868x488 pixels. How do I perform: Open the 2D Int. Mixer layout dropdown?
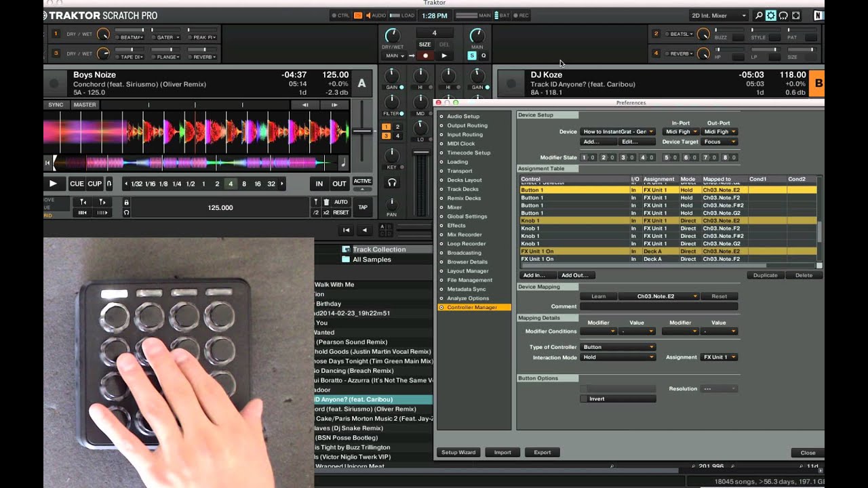pos(718,16)
